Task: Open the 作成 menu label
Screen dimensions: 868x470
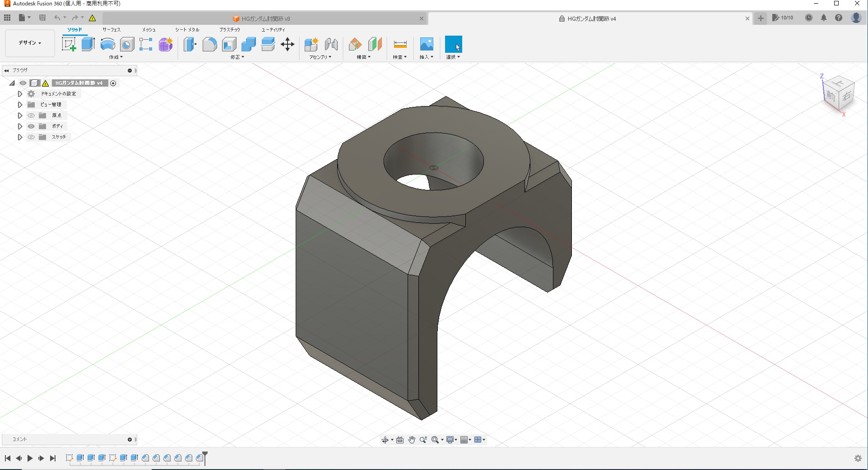Action: [x=116, y=57]
